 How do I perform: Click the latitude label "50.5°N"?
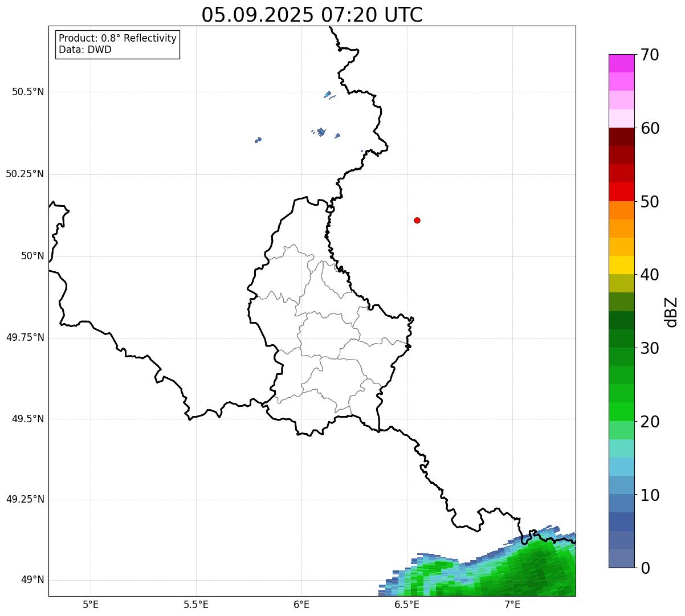tap(28, 92)
